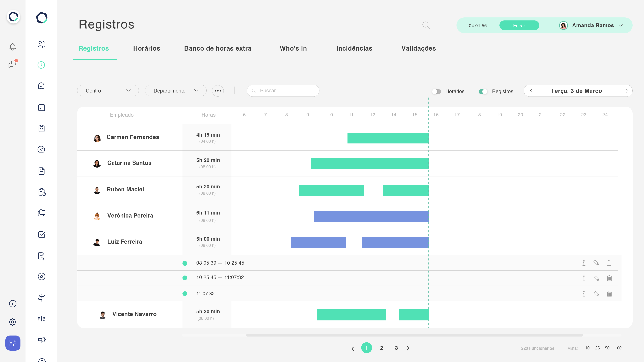Click the search magnifier in header

pyautogui.click(x=426, y=25)
